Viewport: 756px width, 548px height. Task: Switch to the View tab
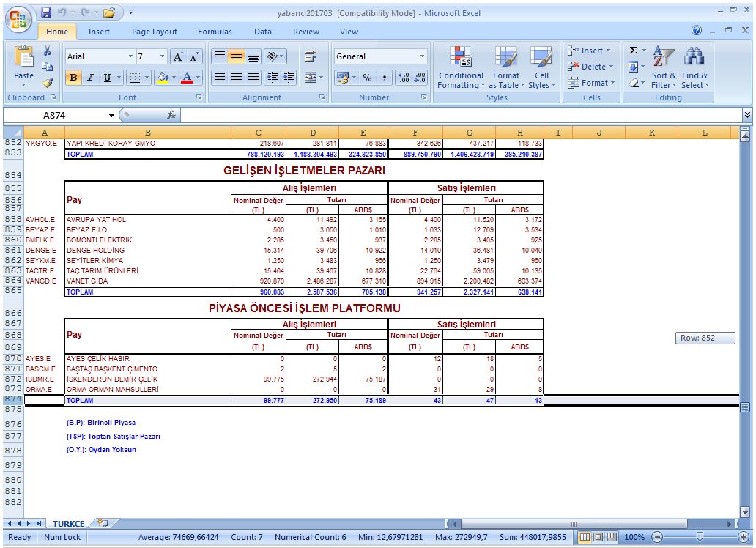click(349, 32)
